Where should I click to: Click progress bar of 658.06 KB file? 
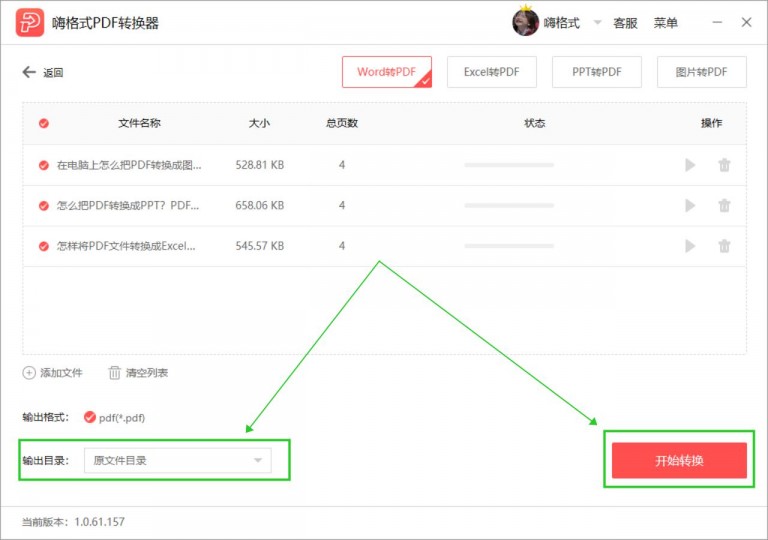[509, 205]
